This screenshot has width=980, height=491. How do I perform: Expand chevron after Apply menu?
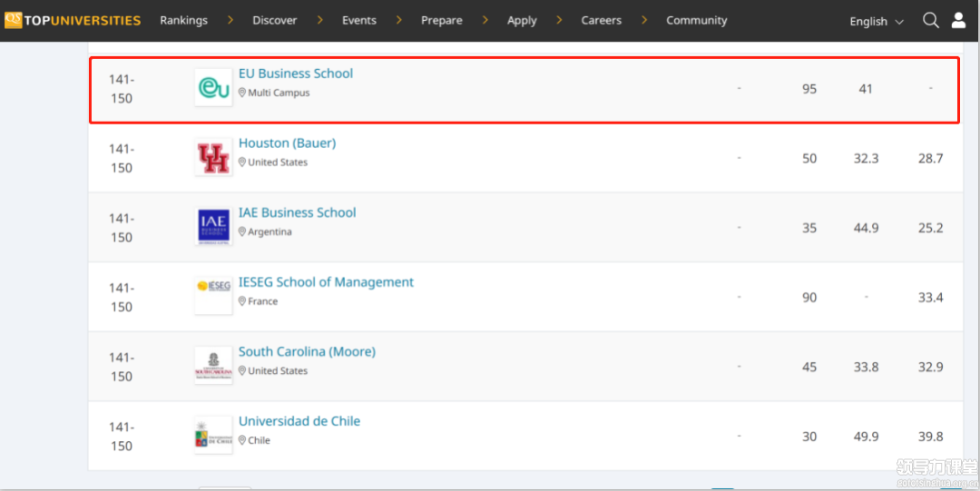click(559, 20)
